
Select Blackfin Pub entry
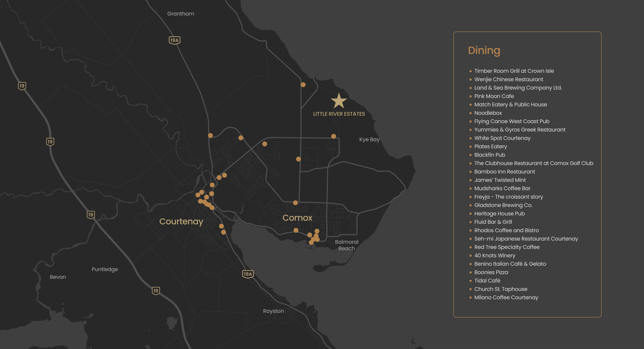pos(490,155)
